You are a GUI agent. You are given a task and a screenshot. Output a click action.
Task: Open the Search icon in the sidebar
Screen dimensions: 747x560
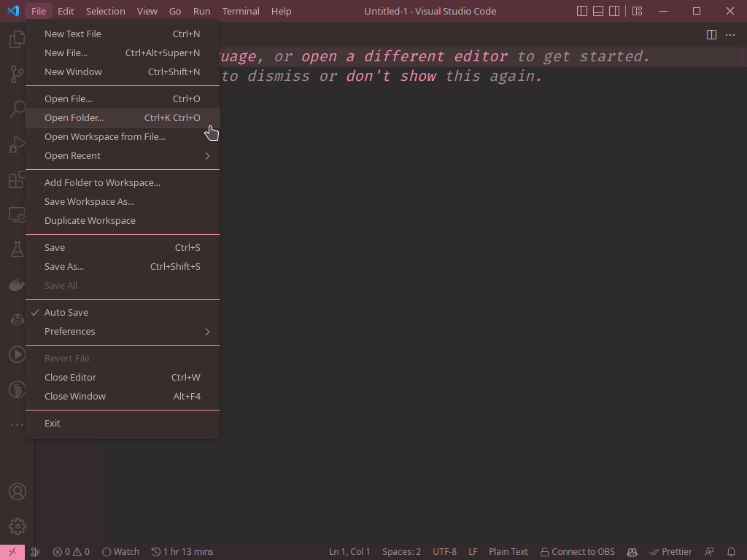pos(17,109)
